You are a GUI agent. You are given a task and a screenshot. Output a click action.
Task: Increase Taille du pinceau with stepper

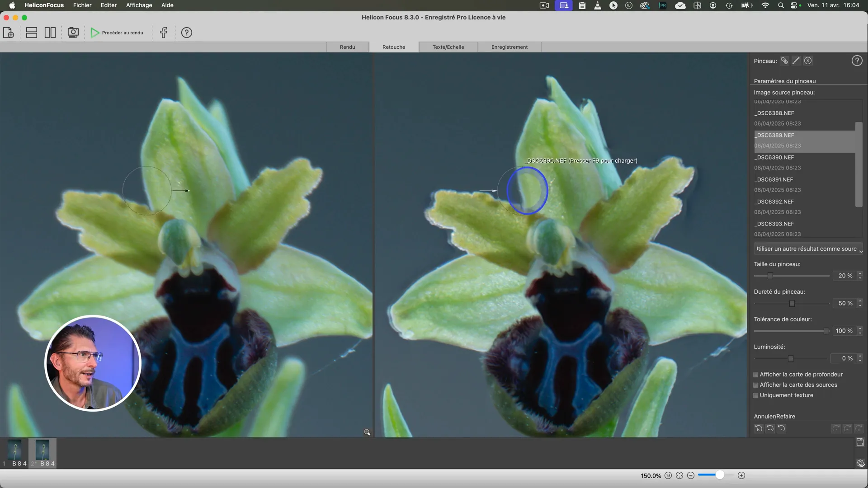[860, 273]
